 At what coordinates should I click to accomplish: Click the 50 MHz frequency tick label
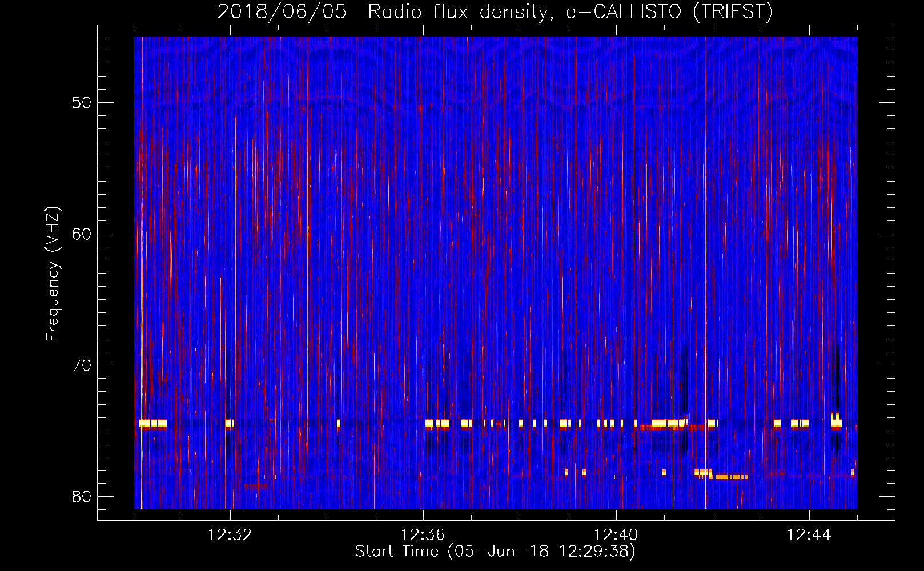click(x=82, y=103)
